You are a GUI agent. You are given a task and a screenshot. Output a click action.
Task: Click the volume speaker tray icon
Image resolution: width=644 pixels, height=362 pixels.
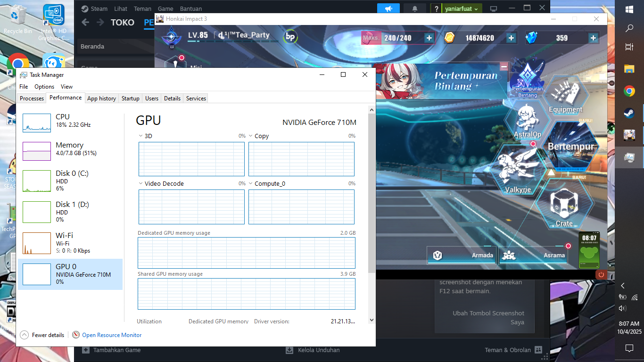tap(622, 308)
